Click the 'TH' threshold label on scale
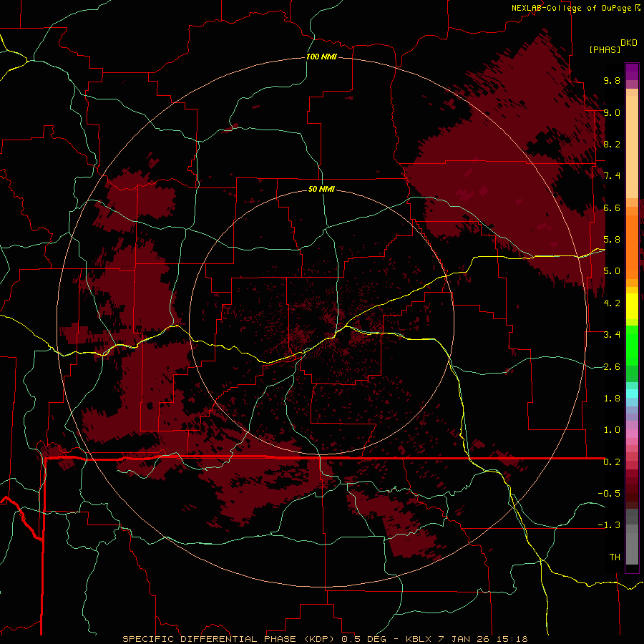Viewport: 644px width, 644px height. tap(615, 557)
